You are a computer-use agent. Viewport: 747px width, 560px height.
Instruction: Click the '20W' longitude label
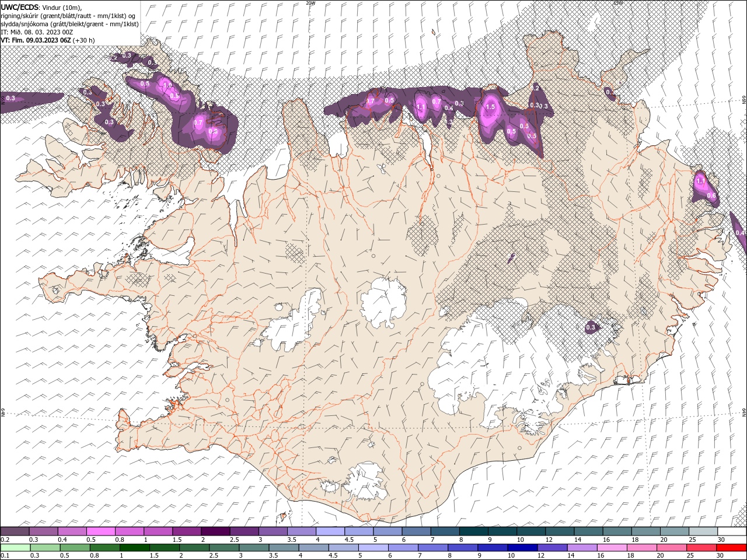point(310,3)
